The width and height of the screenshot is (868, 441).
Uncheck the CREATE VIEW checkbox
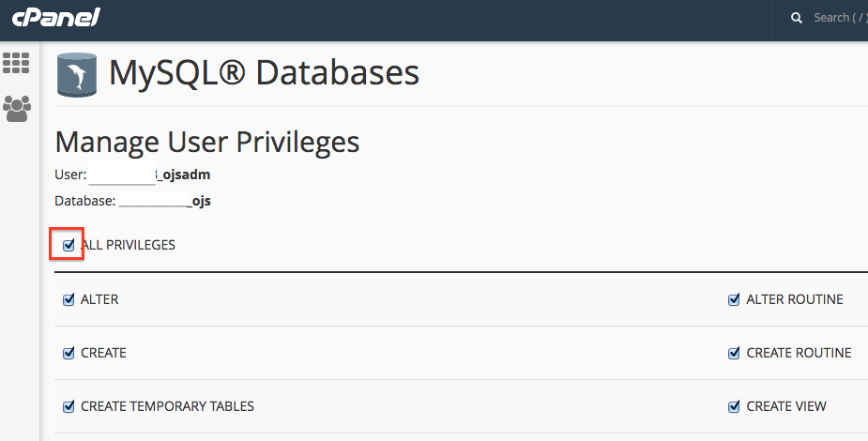tap(734, 406)
